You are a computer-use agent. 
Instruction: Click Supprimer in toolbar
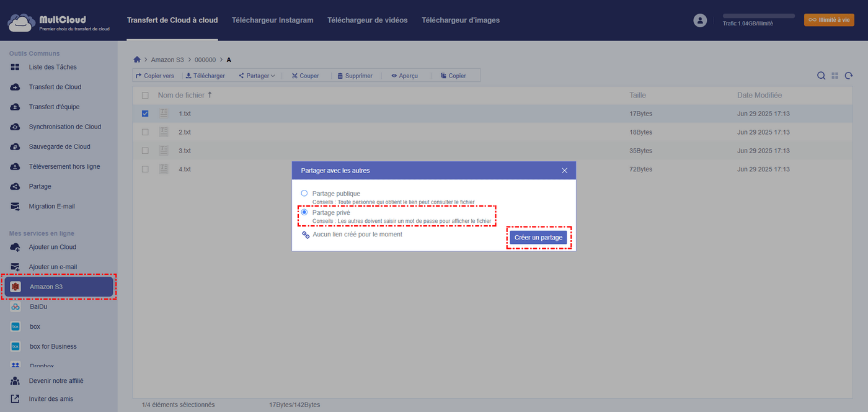click(x=355, y=76)
